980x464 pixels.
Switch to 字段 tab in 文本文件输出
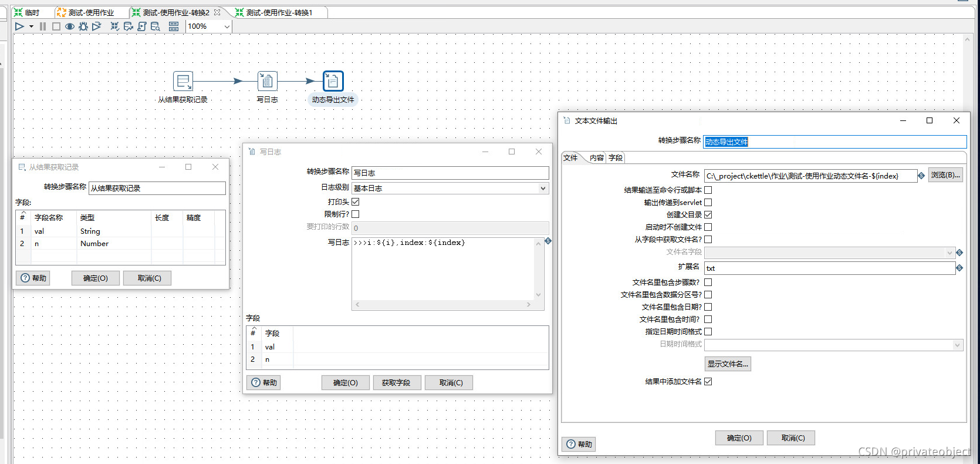point(616,157)
